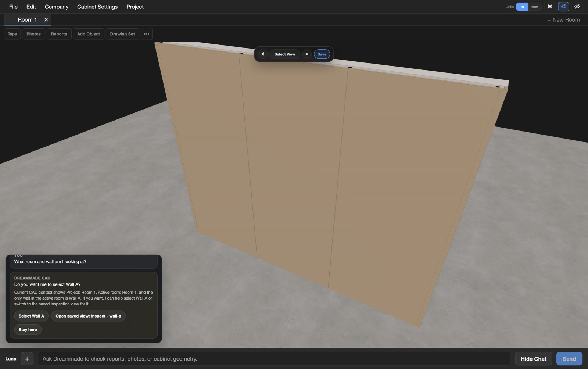
Task: Open saved view Inspect - wall-a
Action: 88,316
